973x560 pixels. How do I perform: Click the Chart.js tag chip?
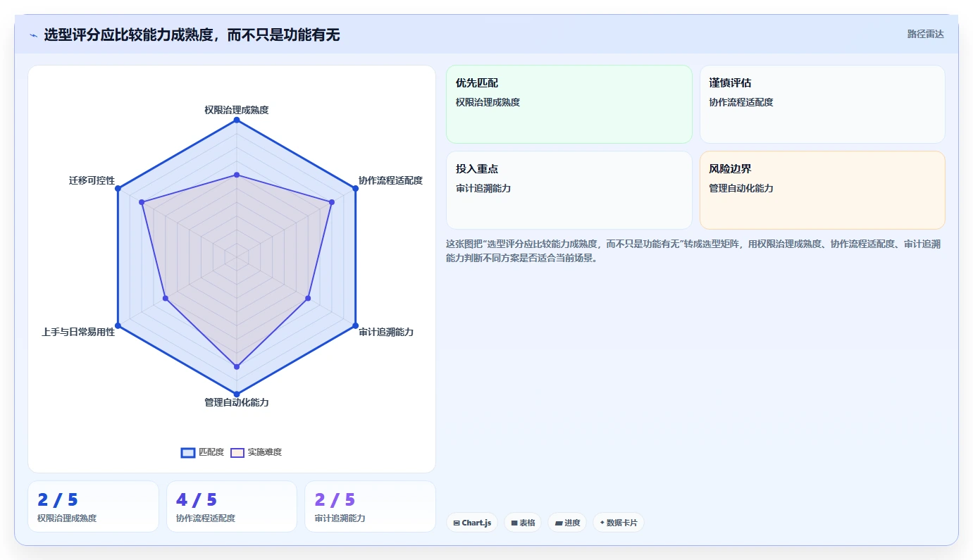472,523
